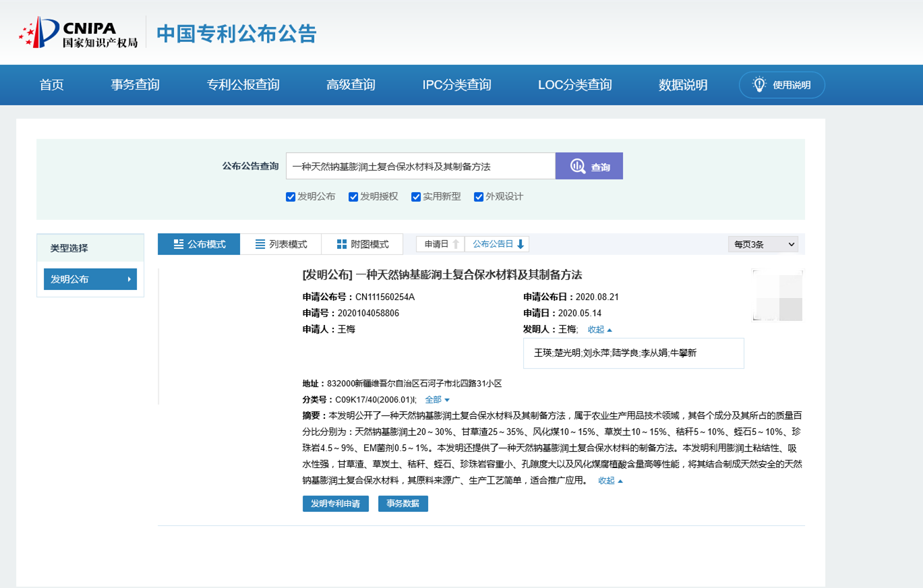Click the classification C09K17/40(2006.01)I
This screenshot has width=923, height=588.
[x=376, y=400]
